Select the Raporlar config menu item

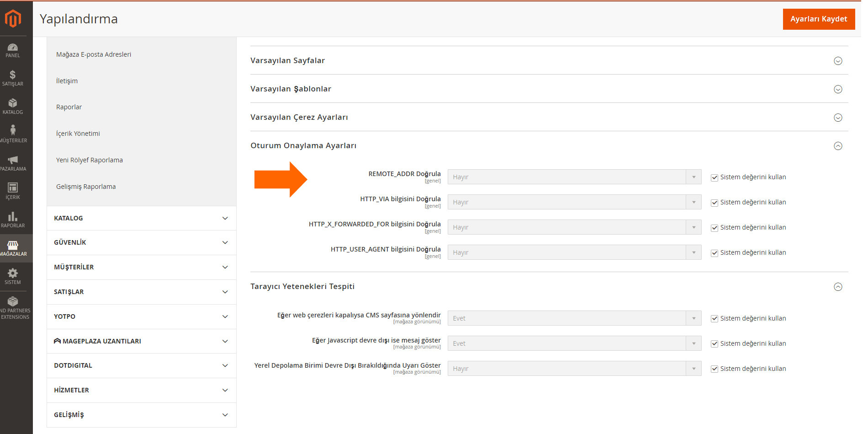(x=69, y=107)
